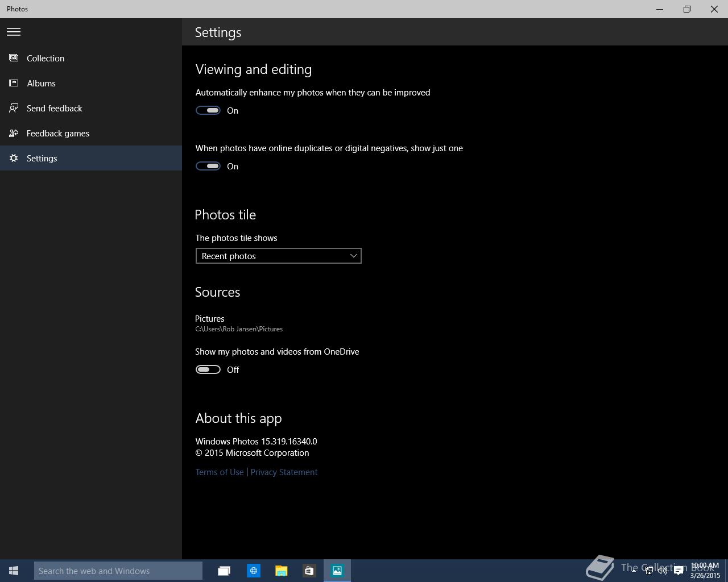Click the Feedback games icon
This screenshot has height=582, width=728.
(x=14, y=133)
